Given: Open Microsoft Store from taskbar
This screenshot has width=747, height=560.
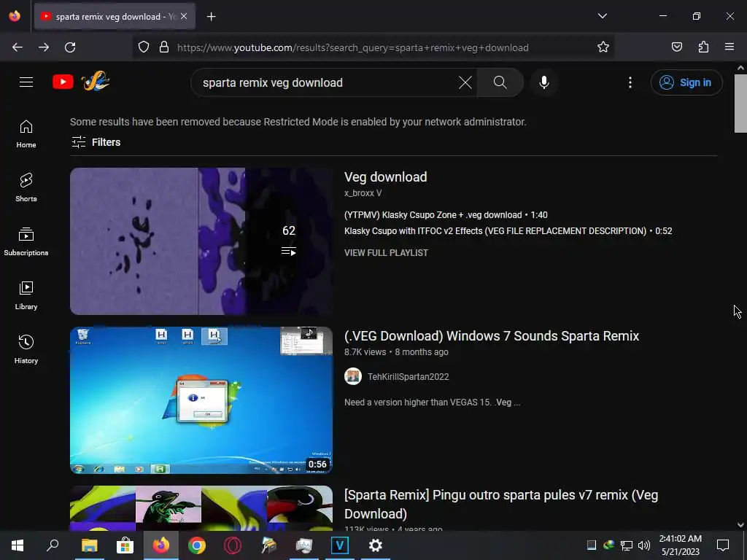Looking at the screenshot, I should tap(125, 545).
